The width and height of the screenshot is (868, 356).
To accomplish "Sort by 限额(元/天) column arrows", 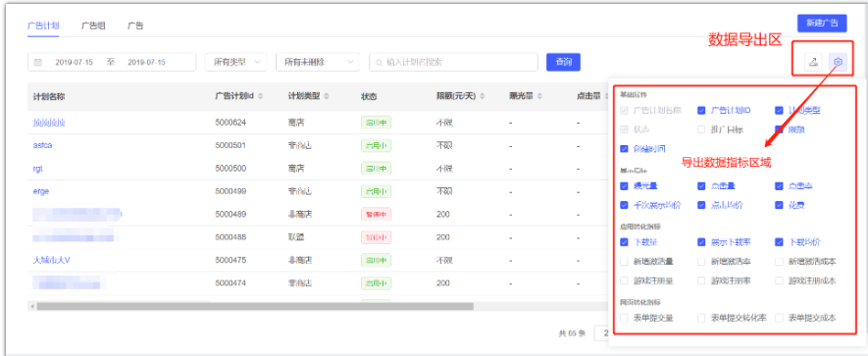I will 483,96.
